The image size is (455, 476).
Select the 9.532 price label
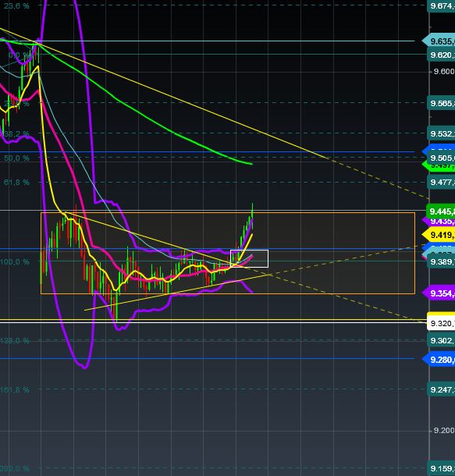(441, 133)
